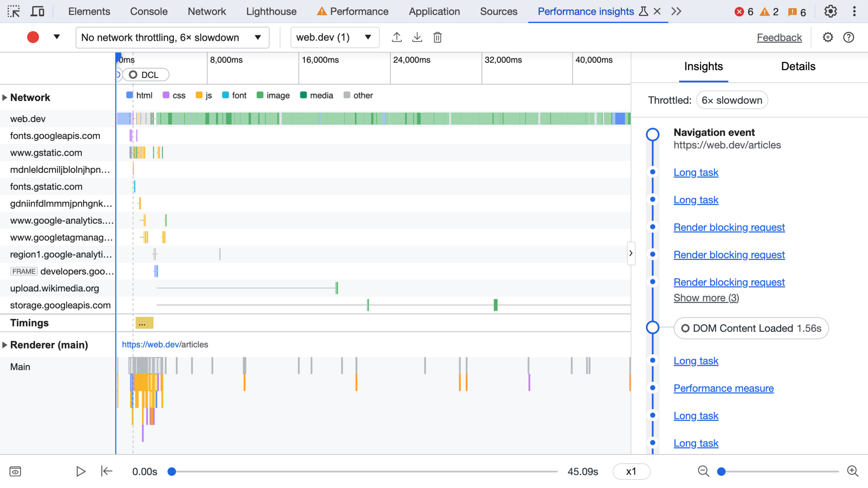Image resolution: width=868 pixels, height=488 pixels.
Task: Toggle the screenshot visibility eye icon
Action: click(x=15, y=471)
